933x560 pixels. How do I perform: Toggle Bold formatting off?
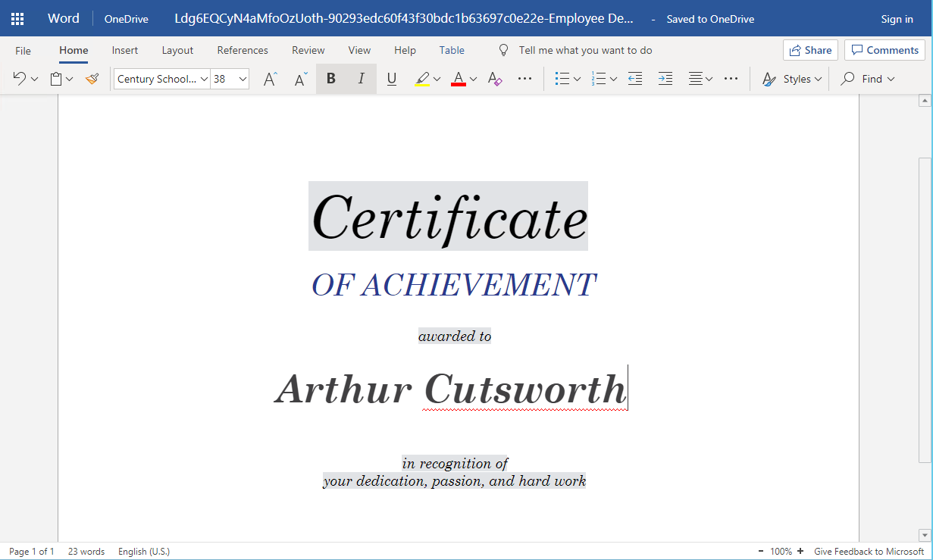pyautogui.click(x=330, y=79)
